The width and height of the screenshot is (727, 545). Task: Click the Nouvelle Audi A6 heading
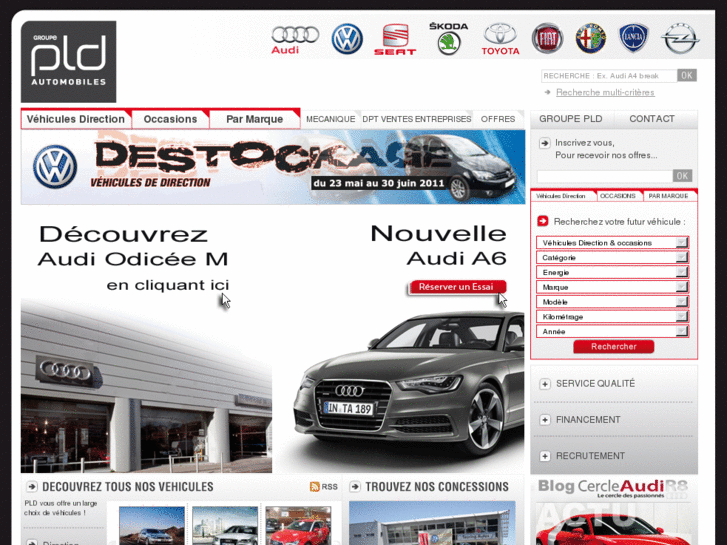coord(438,246)
